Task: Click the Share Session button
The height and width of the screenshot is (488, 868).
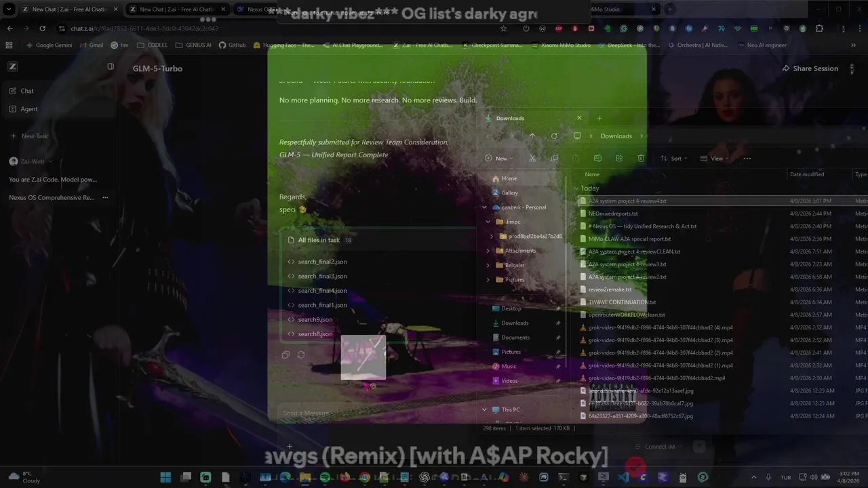Action: [810, 68]
